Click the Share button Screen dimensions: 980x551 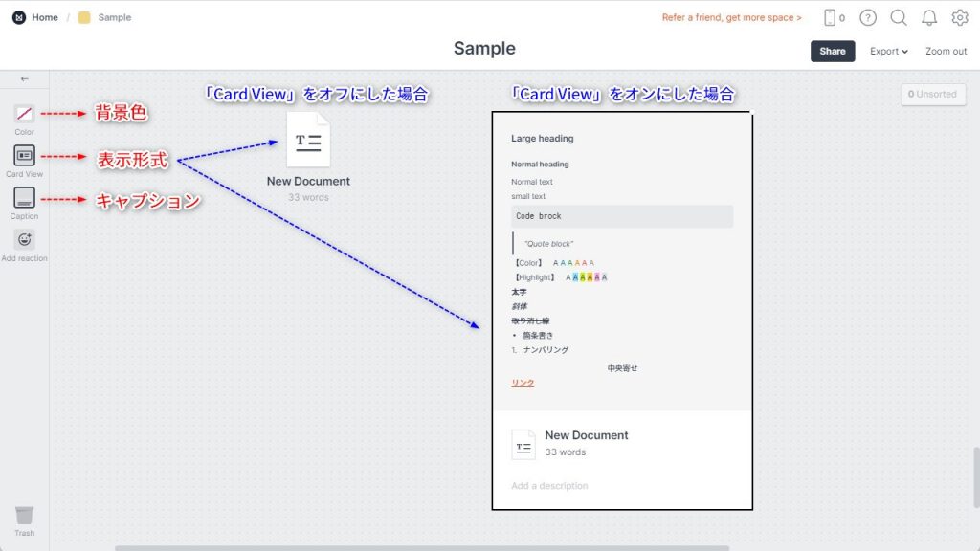(x=833, y=52)
